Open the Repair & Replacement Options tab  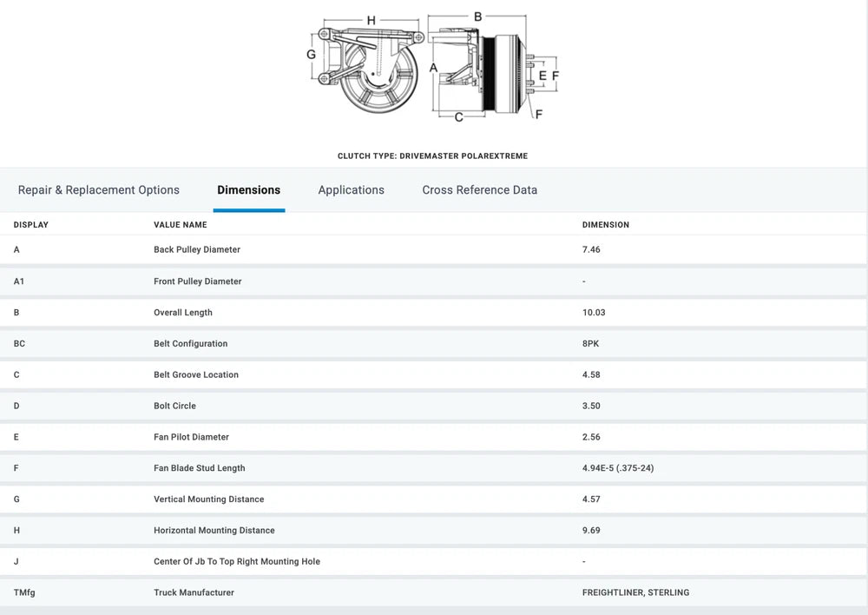(x=99, y=190)
